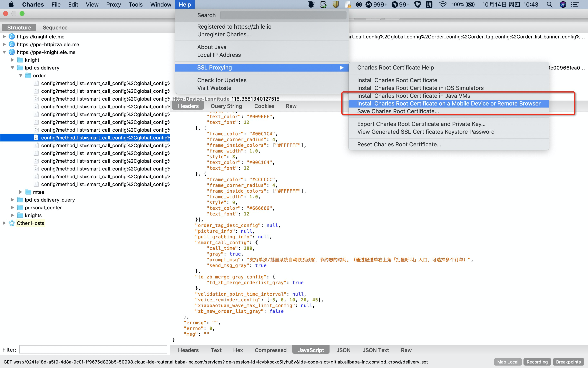Click the lpd_cs.delivery folder icon
The width and height of the screenshot is (588, 368).
pyautogui.click(x=20, y=68)
